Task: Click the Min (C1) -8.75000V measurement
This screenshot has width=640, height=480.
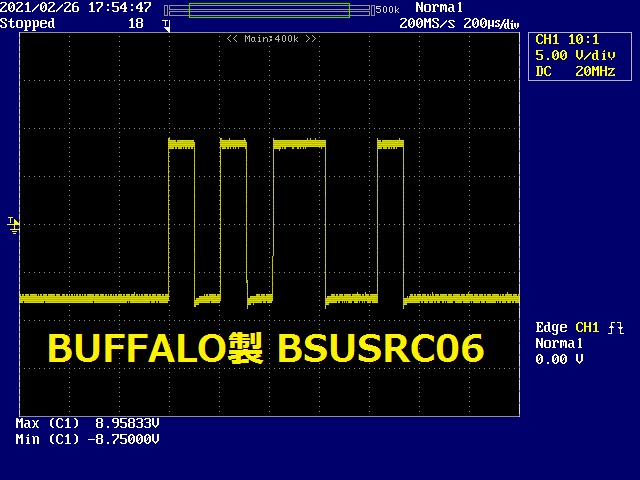Action: pyautogui.click(x=87, y=440)
